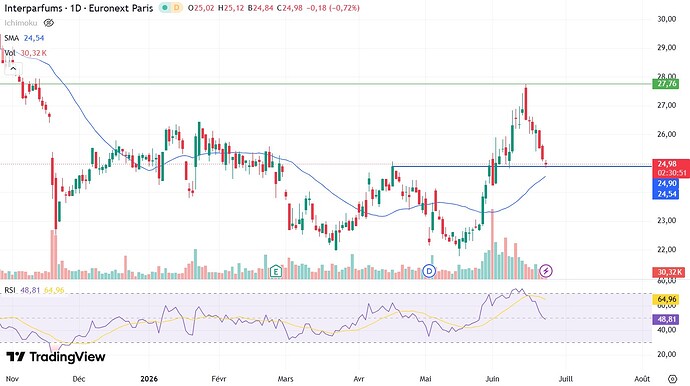Click the close price C24,98 value

290,8
